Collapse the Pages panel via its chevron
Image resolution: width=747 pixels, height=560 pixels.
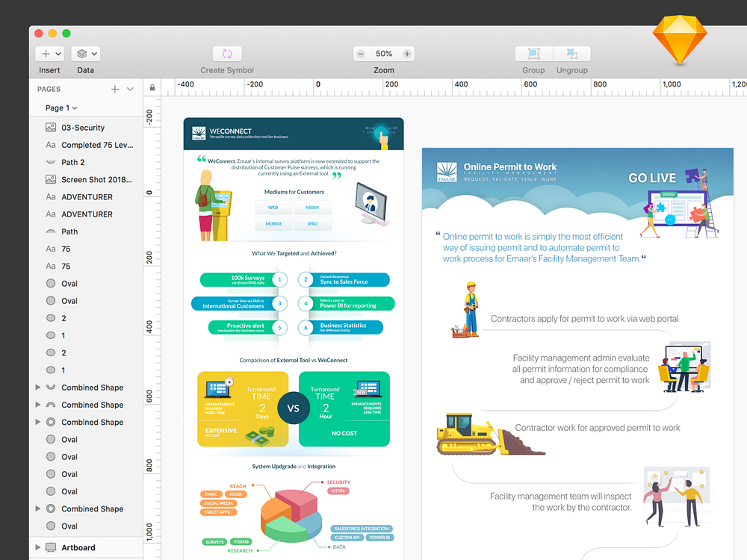click(x=130, y=89)
